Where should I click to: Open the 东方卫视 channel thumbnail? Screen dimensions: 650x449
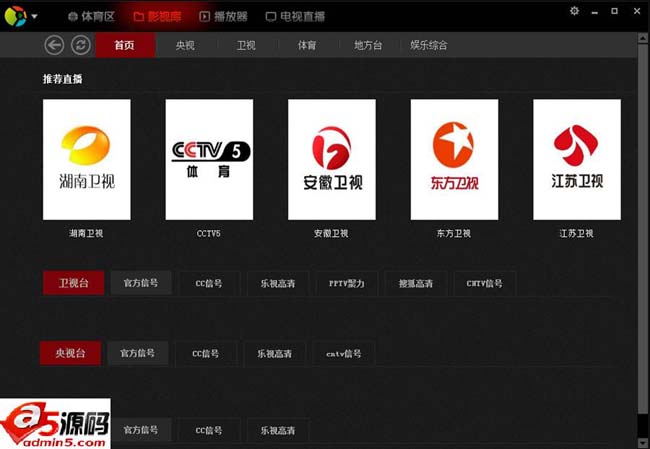(x=454, y=159)
